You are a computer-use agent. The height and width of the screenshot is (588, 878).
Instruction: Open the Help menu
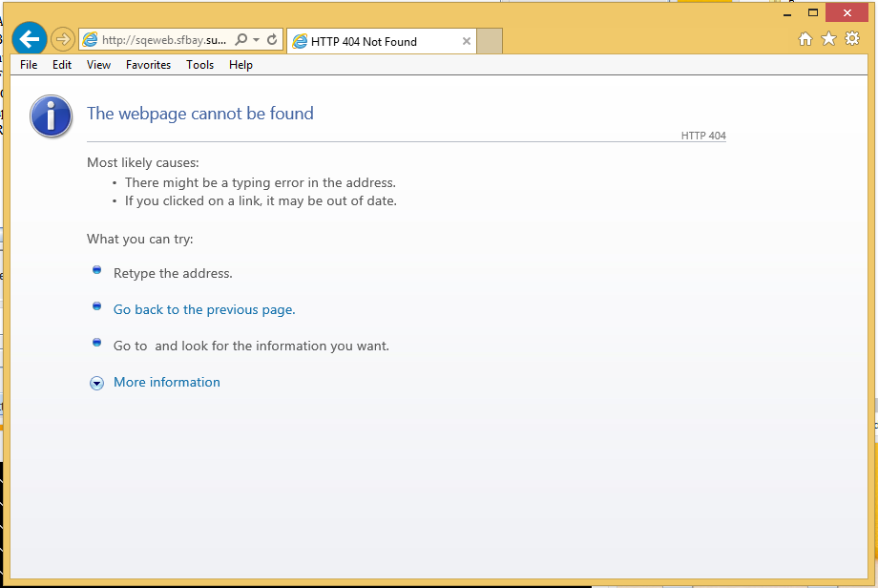click(240, 65)
